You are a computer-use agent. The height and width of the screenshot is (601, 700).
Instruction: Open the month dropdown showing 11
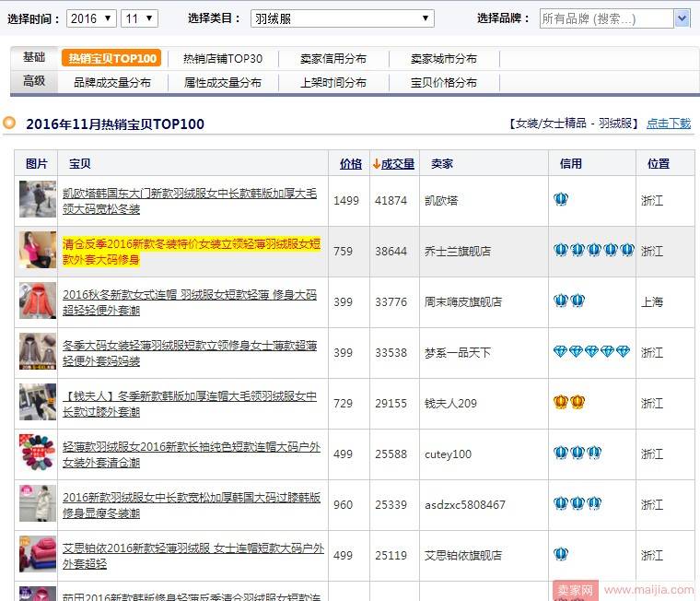point(139,18)
